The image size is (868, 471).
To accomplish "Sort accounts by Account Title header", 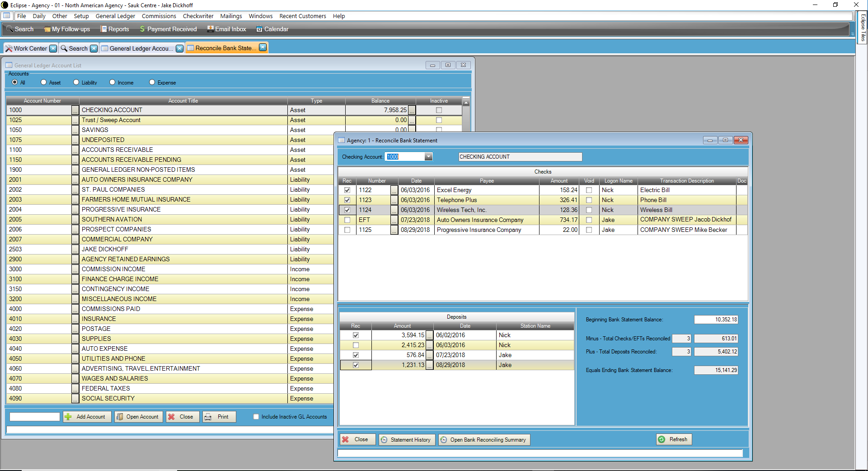I will coord(183,101).
